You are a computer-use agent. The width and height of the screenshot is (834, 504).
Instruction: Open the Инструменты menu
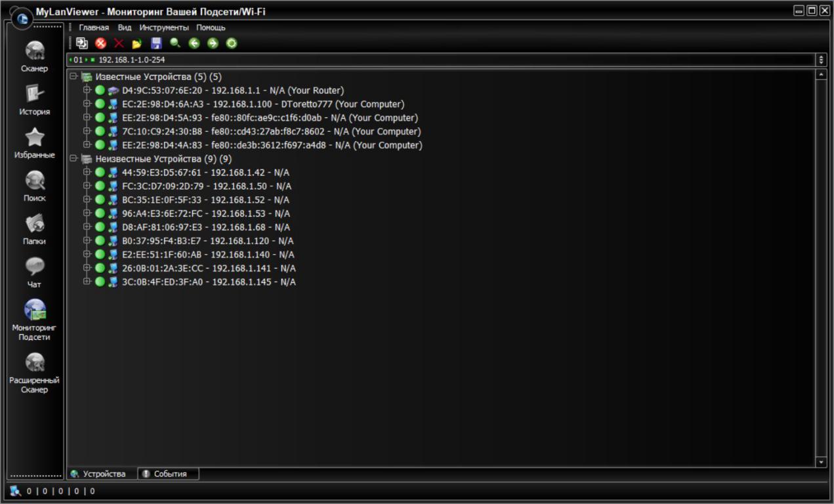tap(164, 28)
